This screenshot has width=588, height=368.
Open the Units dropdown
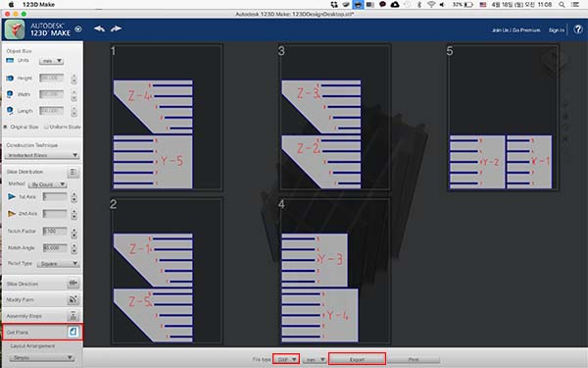(x=51, y=61)
